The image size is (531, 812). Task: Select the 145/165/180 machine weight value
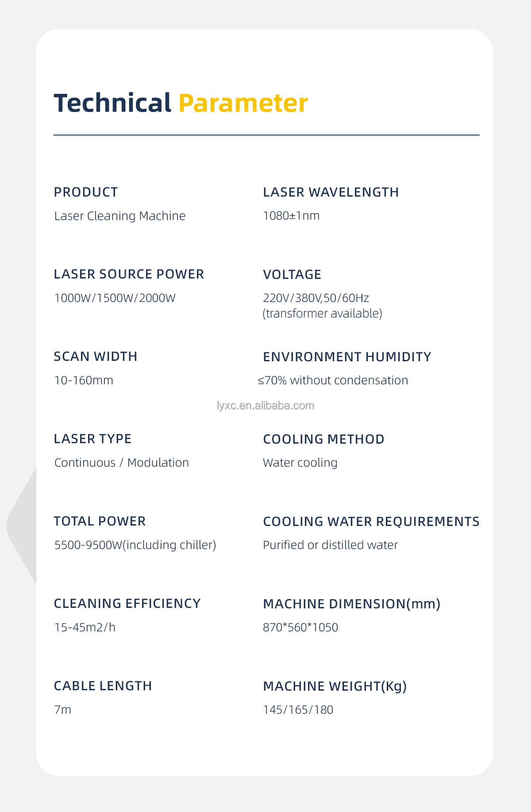[x=298, y=710]
